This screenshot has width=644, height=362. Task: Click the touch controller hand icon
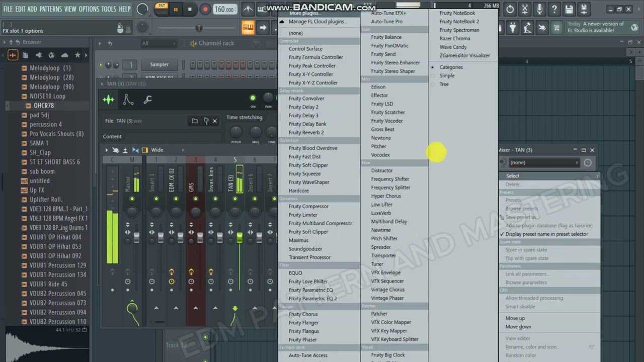(542, 28)
